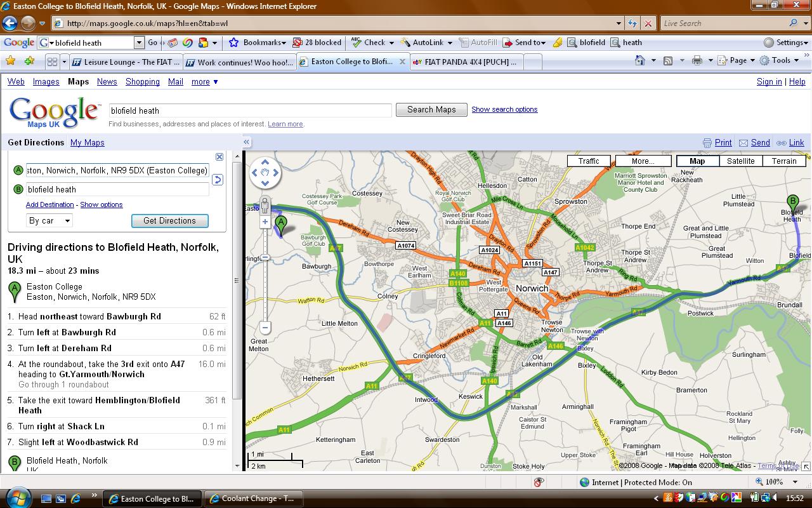Open the Google Toolbar Settings dropdown
This screenshot has height=508, width=812.
[x=786, y=43]
